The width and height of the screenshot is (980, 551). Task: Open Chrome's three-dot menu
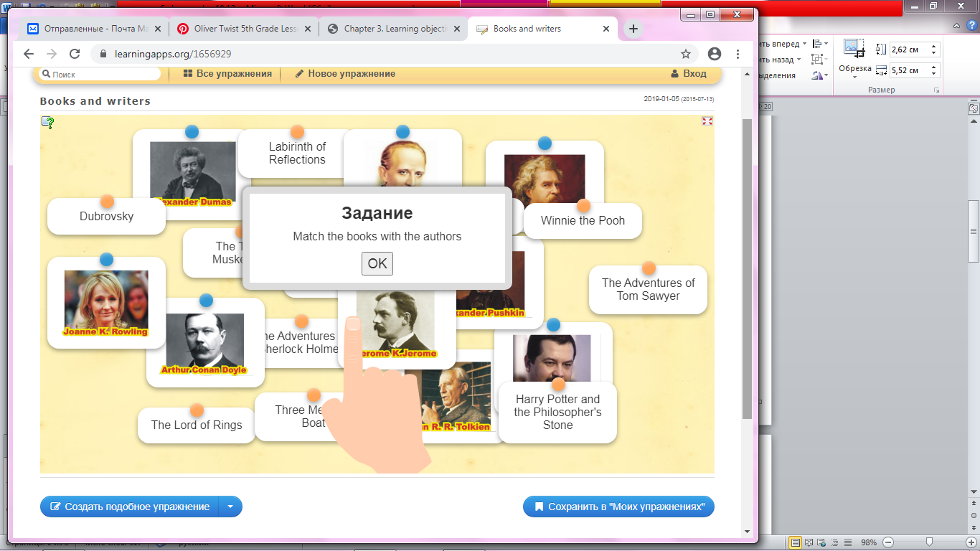click(738, 54)
